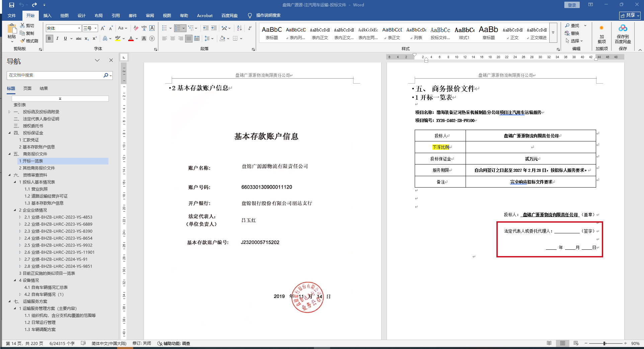Adjust the zoom slider in status bar
This screenshot has height=349, width=644.
(x=605, y=343)
